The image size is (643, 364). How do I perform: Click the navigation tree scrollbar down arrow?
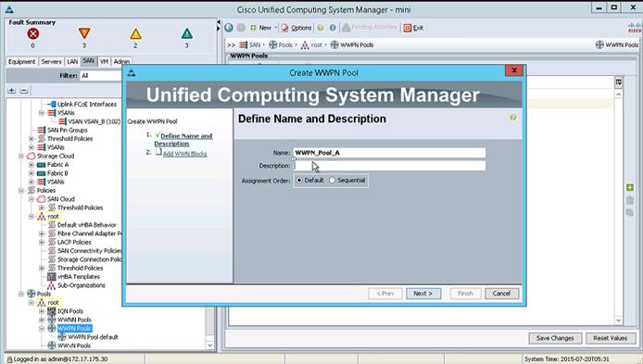point(210,345)
